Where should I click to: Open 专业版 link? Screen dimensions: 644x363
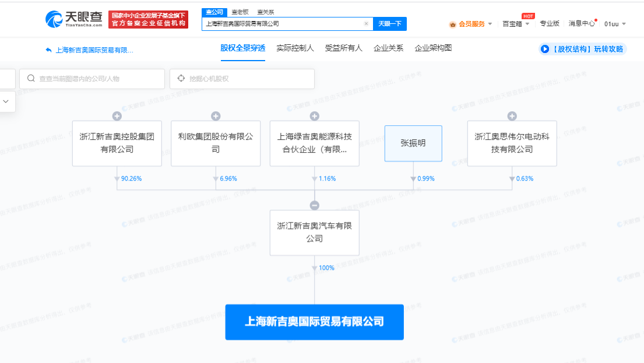tap(550, 24)
